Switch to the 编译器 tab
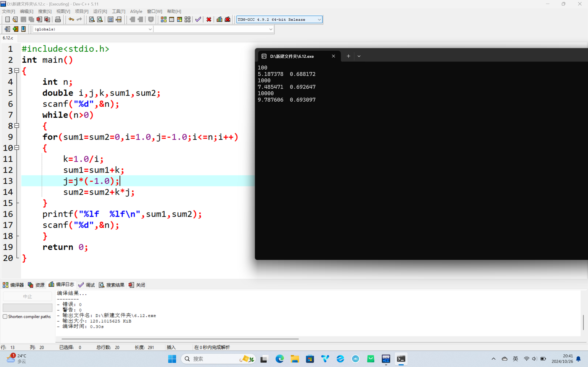588x367 pixels. 13,285
